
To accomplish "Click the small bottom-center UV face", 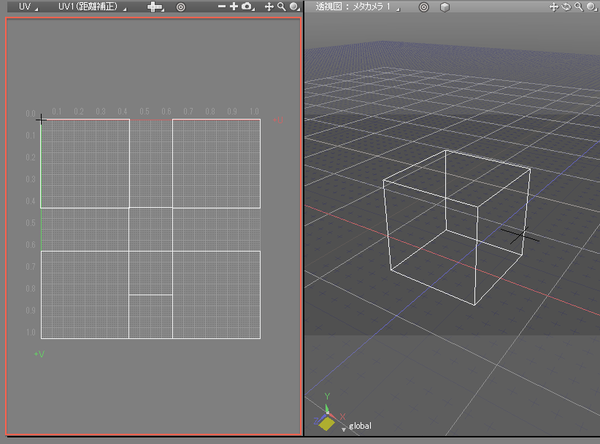I will (150, 317).
